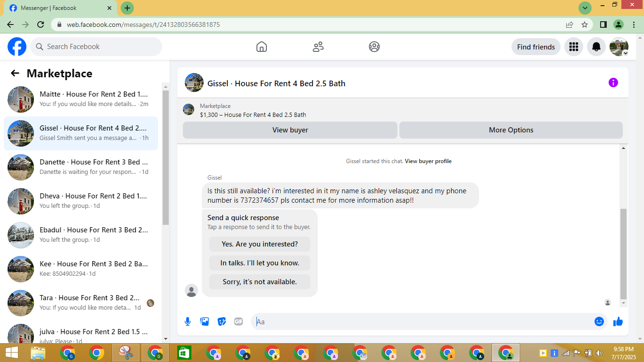Viewport: 644px width, 362px height.
Task: Open the Kee House For Rent conversation
Action: point(81,269)
